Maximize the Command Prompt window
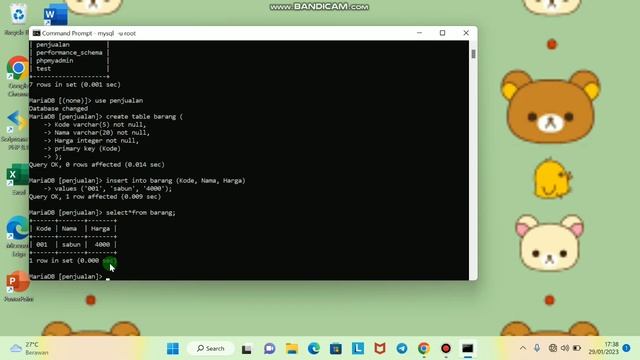The width and height of the screenshot is (640, 360). pyautogui.click(x=442, y=33)
